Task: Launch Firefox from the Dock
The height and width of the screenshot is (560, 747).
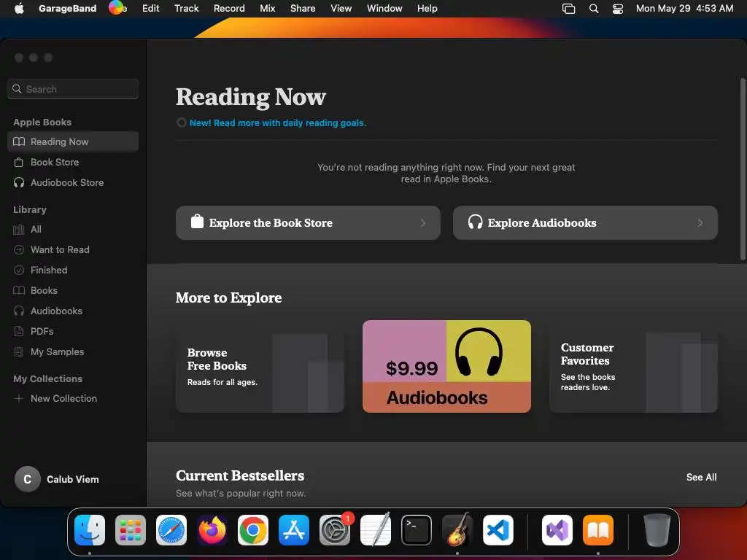Action: point(212,530)
